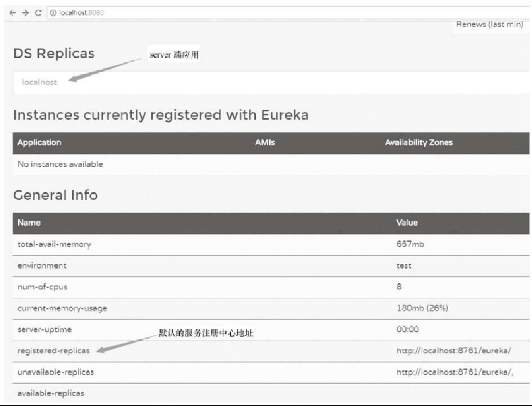The width and height of the screenshot is (532, 406).
Task: Click the General Info heading
Action: click(x=55, y=195)
